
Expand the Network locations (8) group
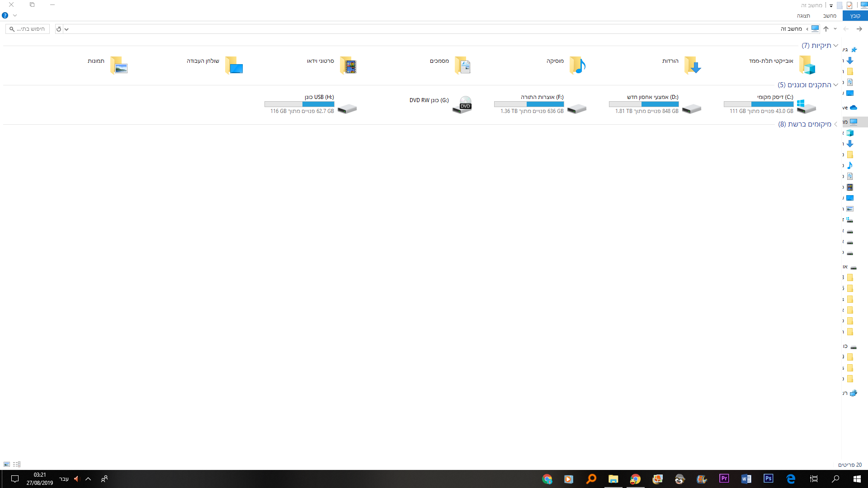(x=836, y=124)
